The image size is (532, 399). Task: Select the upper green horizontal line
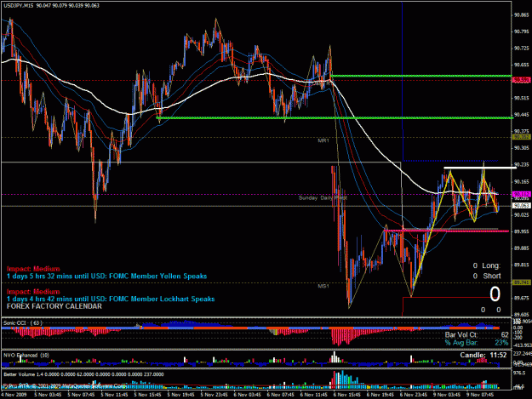pyautogui.click(x=421, y=76)
